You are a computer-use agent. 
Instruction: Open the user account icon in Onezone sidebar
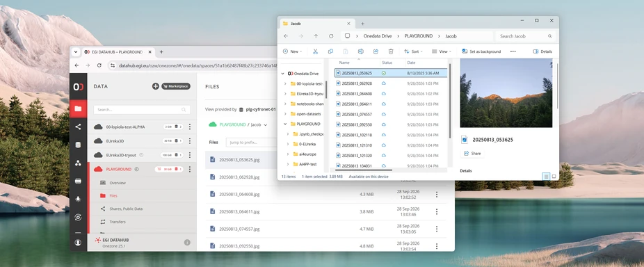pyautogui.click(x=78, y=243)
